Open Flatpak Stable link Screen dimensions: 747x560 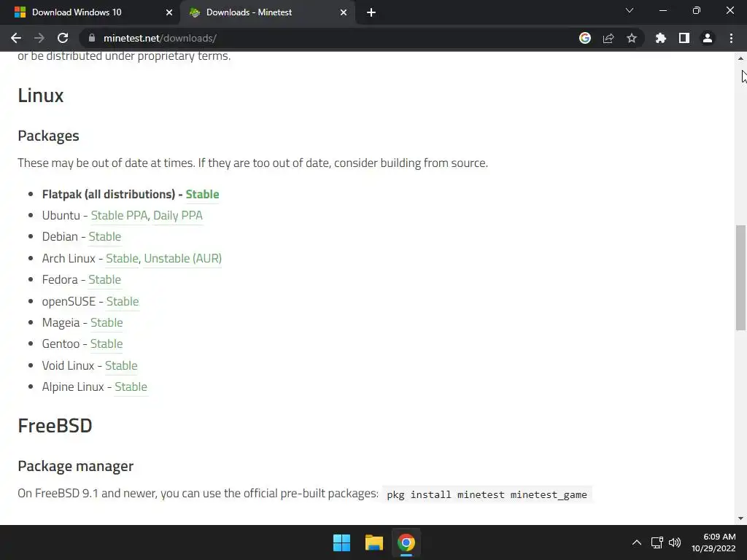pos(203,194)
